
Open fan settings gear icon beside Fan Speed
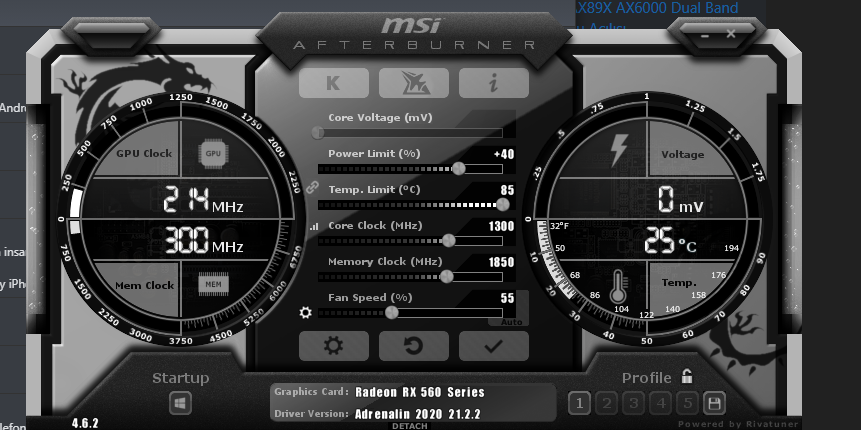pos(305,312)
